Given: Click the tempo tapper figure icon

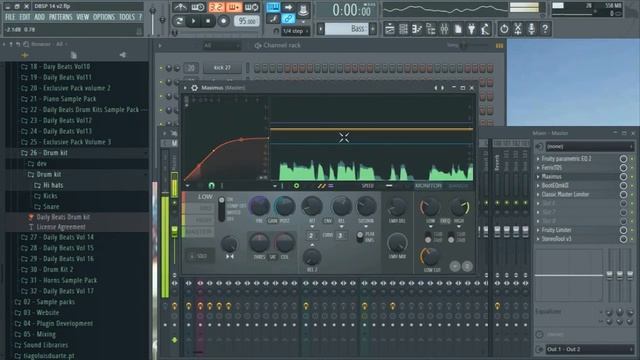Looking at the screenshot, I should [x=485, y=29].
